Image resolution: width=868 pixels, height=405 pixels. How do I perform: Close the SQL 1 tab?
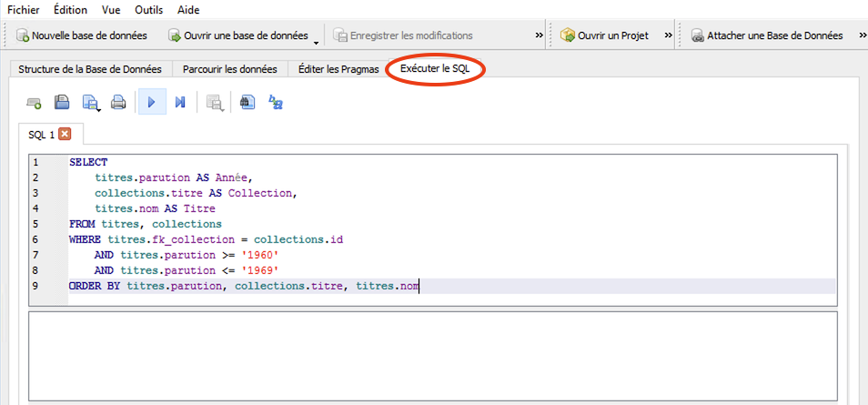(x=65, y=135)
